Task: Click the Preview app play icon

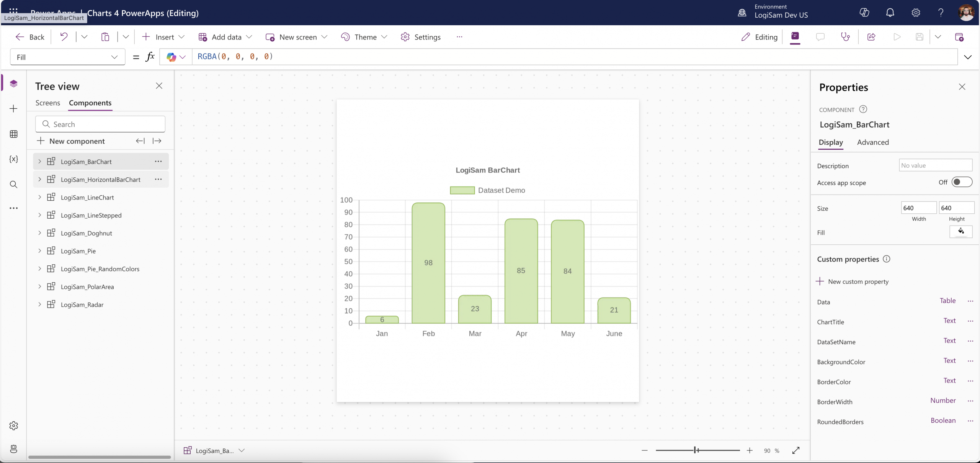Action: click(897, 37)
